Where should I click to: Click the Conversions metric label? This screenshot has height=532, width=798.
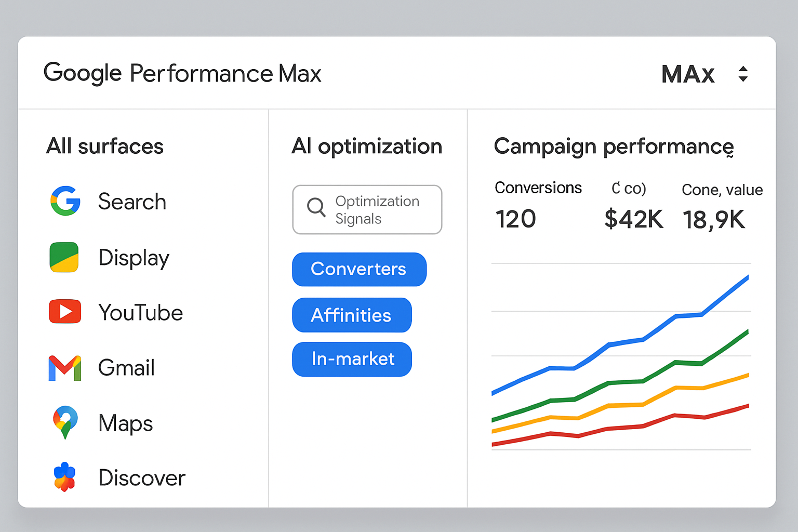[x=538, y=188]
